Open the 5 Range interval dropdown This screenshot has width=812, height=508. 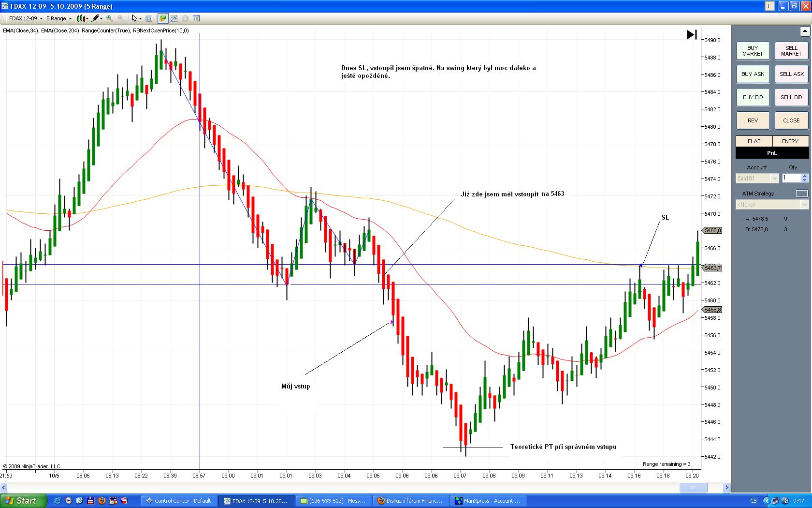[x=59, y=18]
